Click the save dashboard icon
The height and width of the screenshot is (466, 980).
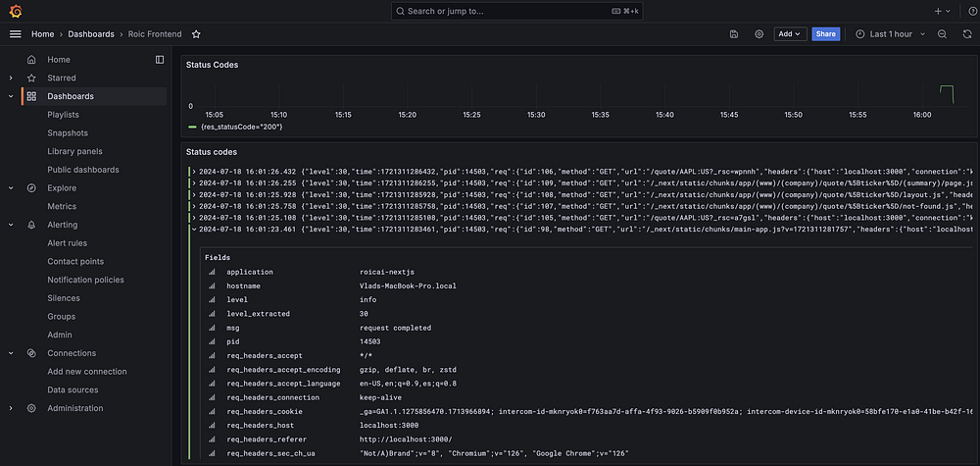(x=734, y=34)
